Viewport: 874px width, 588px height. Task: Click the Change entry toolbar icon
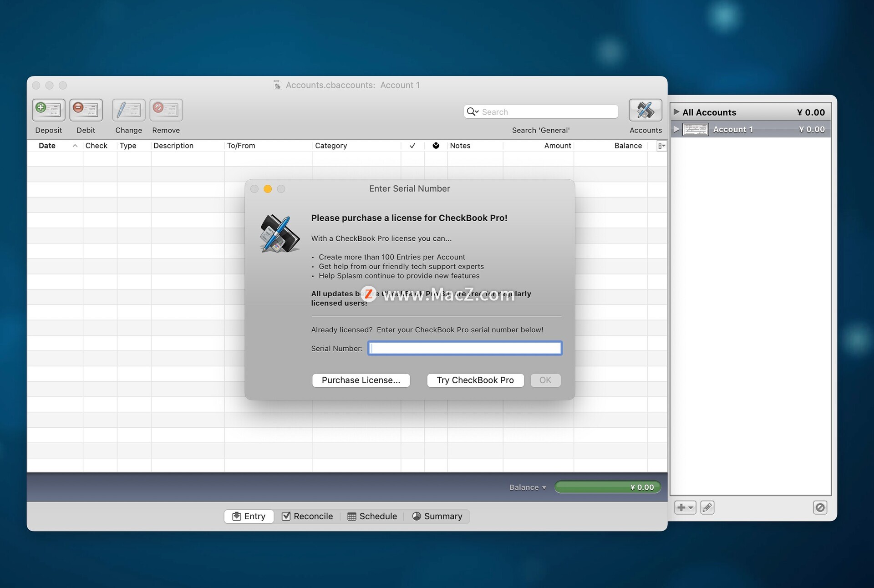pyautogui.click(x=129, y=110)
